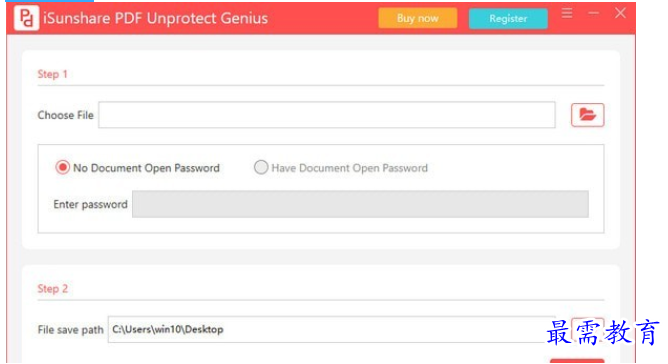Image resolution: width=668 pixels, height=364 pixels.
Task: Select Have Document Open Password option
Action: pos(341,168)
